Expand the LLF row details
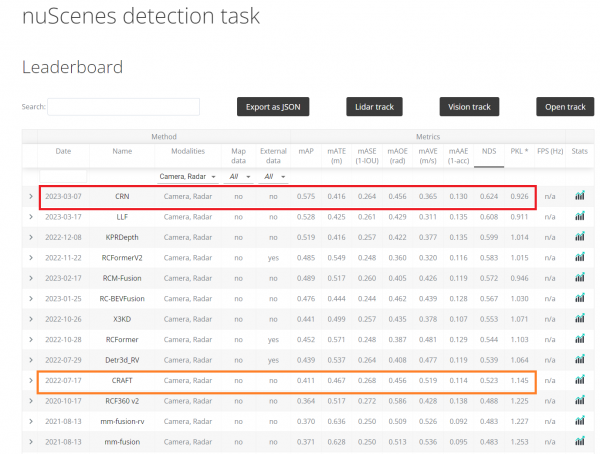This screenshot has height=454, width=600. click(31, 217)
